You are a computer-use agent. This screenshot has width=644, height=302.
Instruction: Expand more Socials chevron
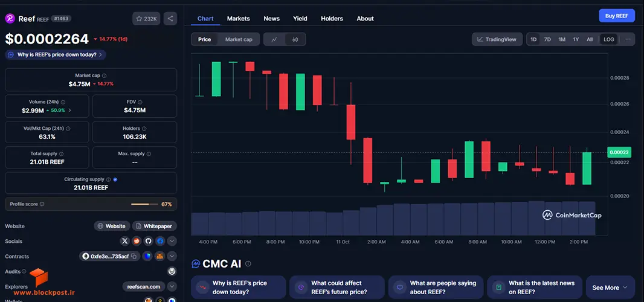click(x=172, y=241)
